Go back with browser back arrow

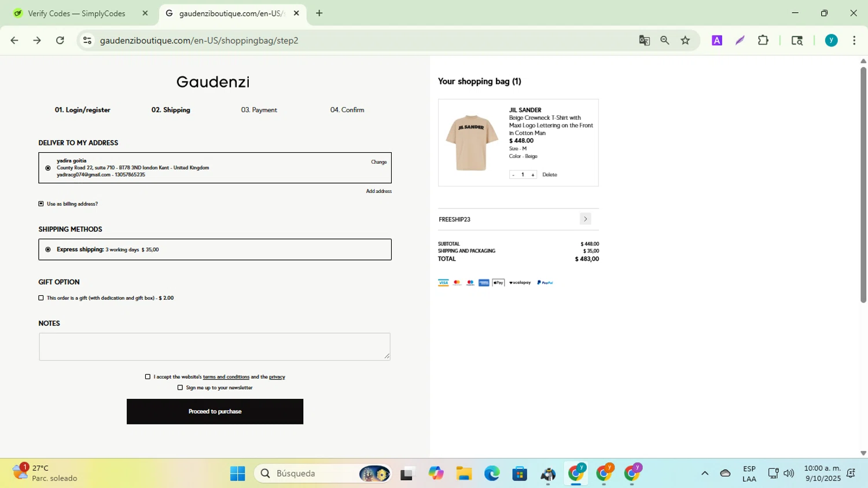[x=14, y=41]
